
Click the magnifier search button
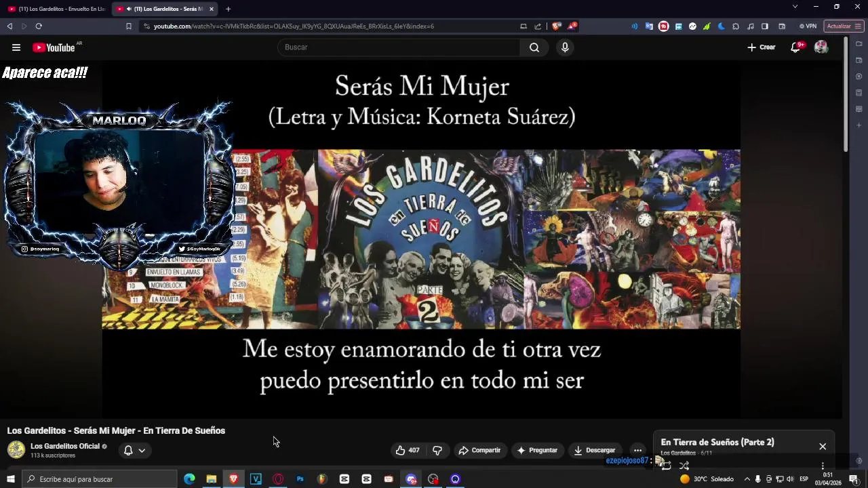pos(534,47)
